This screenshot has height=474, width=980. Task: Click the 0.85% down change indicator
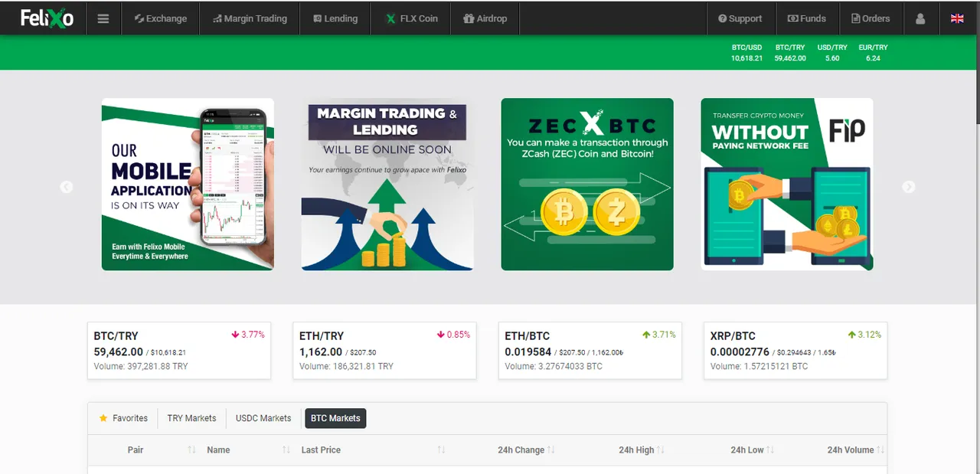click(453, 335)
